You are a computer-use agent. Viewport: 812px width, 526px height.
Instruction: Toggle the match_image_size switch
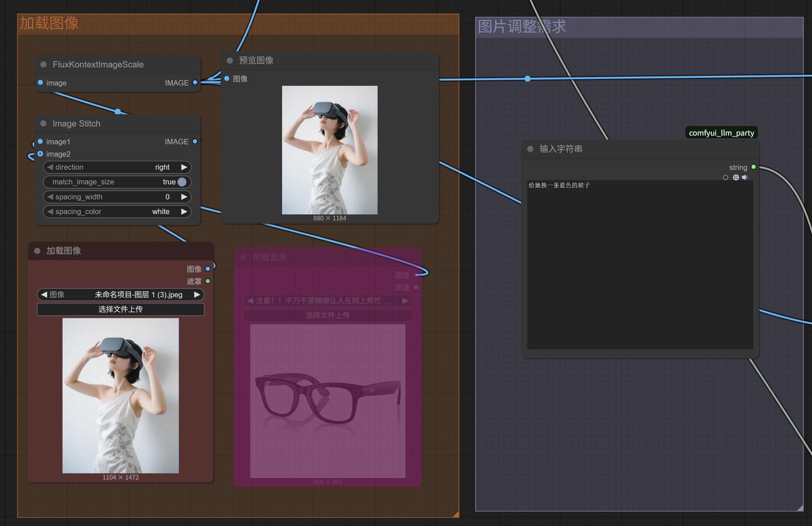point(182,182)
